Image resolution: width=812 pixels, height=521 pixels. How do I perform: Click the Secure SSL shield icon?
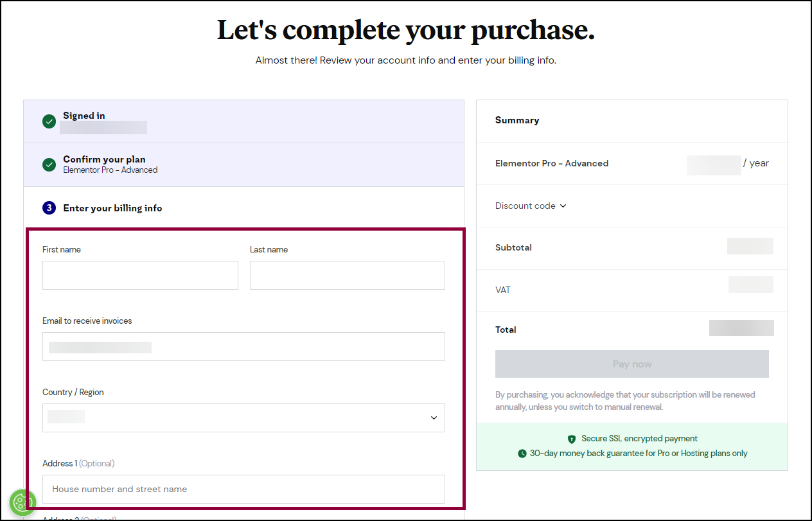click(572, 439)
